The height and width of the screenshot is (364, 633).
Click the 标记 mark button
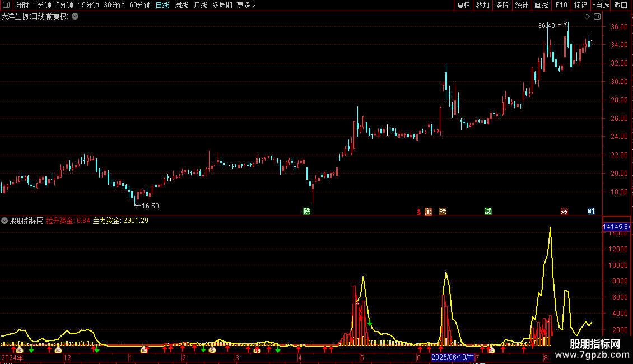coord(580,5)
